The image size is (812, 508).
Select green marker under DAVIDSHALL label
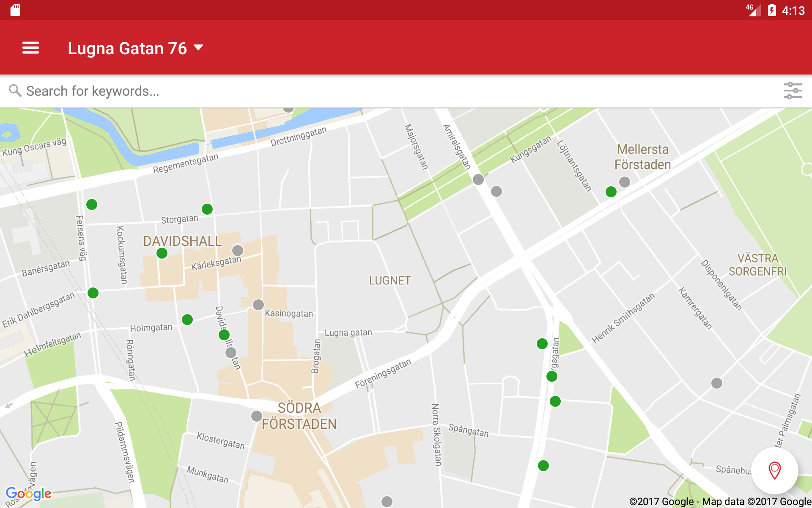162,254
